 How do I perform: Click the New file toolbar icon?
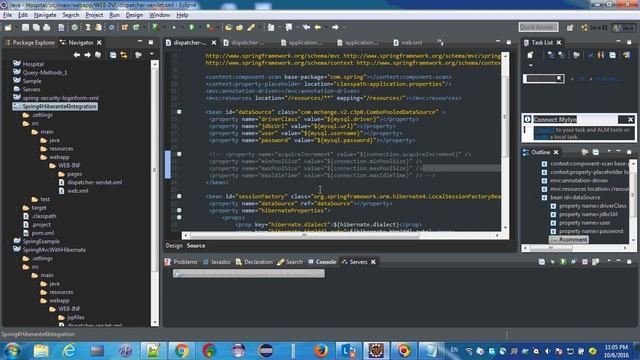point(8,27)
